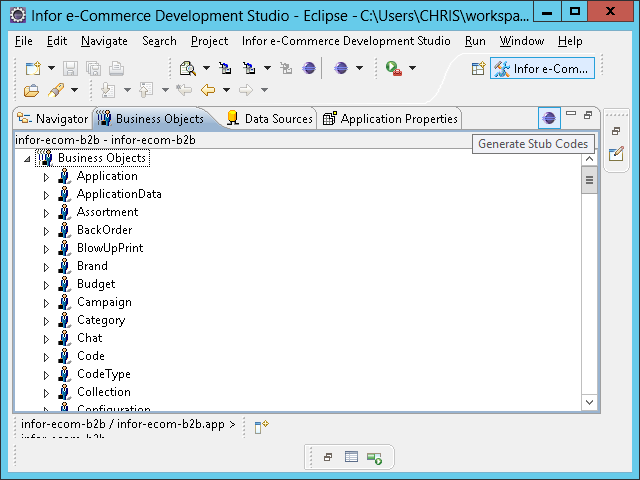Screen dimensions: 640x480
Task: Click the search magnifier toolbar icon
Action: pos(187,68)
